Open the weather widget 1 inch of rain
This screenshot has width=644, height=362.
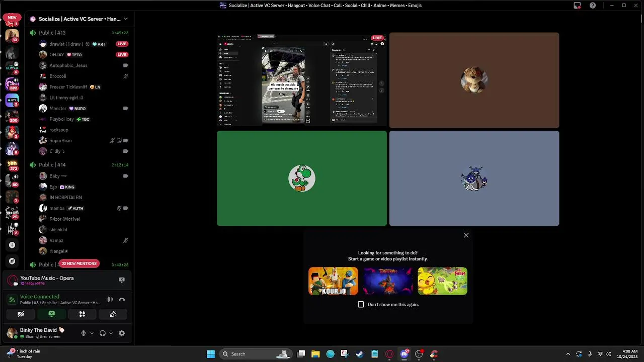click(x=24, y=354)
